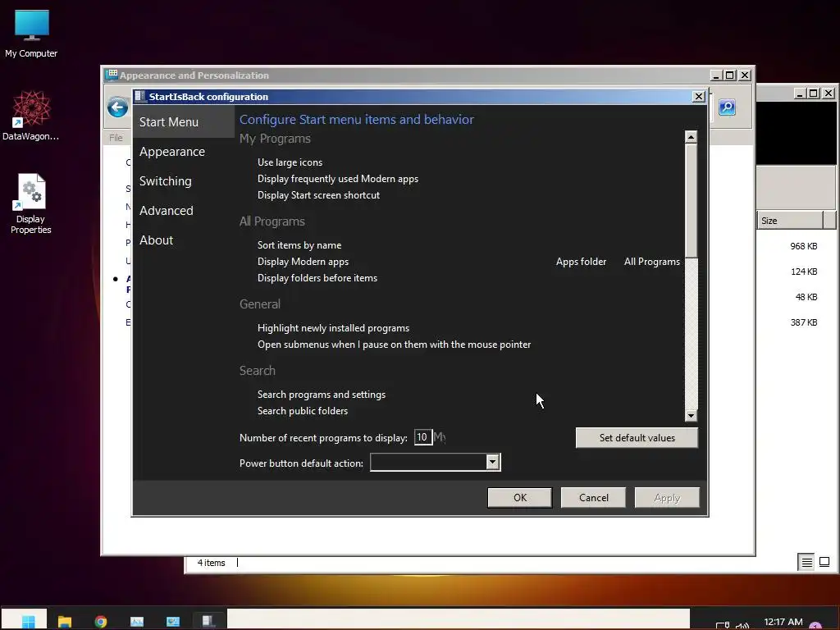Toggle Display Start screen shortcut
840x630 pixels.
[318, 195]
